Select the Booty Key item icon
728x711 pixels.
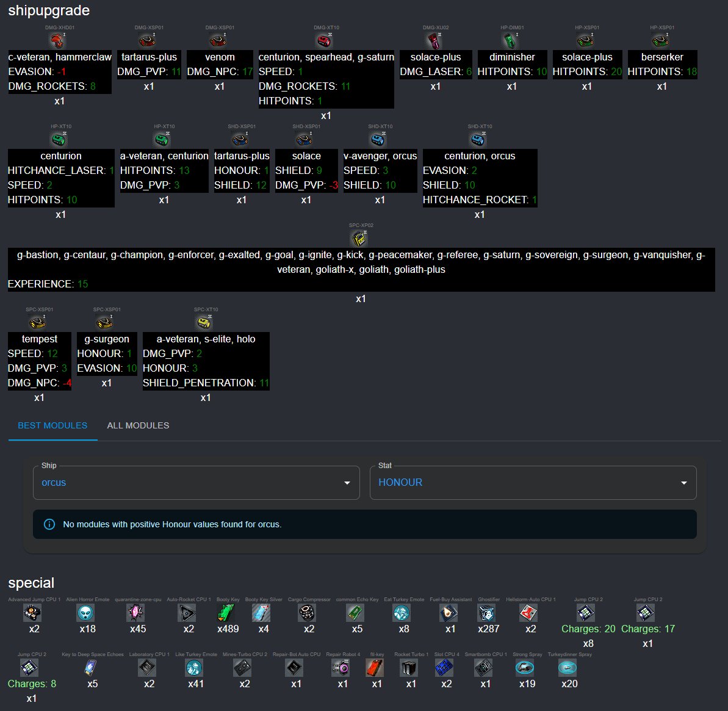pyautogui.click(x=228, y=612)
